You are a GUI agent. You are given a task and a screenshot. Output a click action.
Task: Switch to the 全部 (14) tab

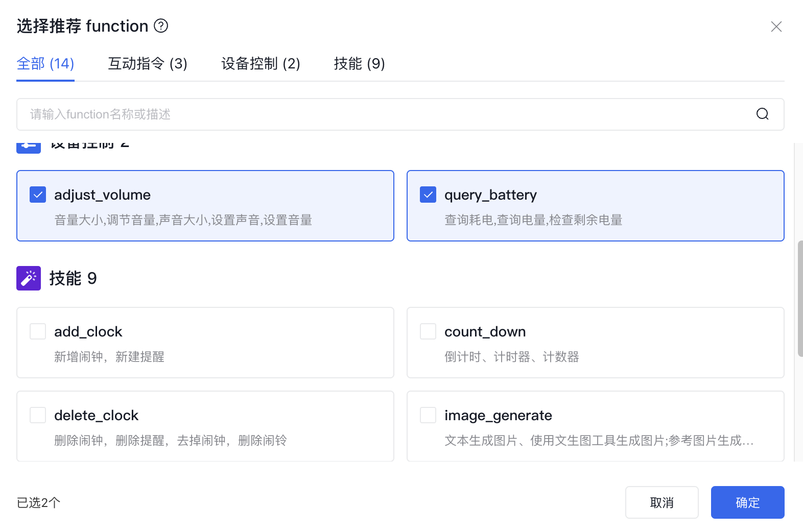point(45,64)
